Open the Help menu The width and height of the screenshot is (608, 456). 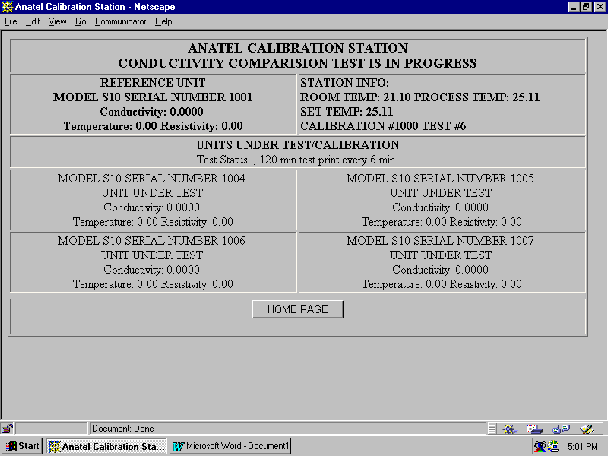[163, 22]
